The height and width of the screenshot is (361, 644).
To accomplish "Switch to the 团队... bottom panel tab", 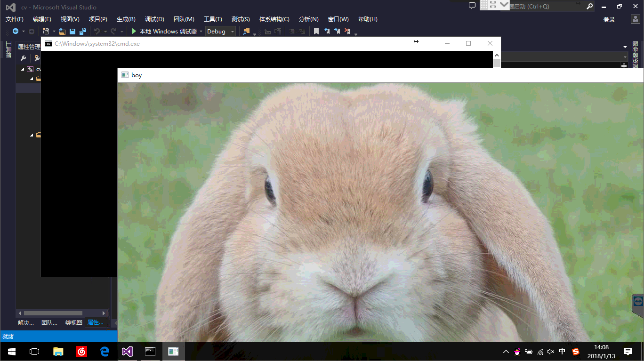I will [49, 322].
